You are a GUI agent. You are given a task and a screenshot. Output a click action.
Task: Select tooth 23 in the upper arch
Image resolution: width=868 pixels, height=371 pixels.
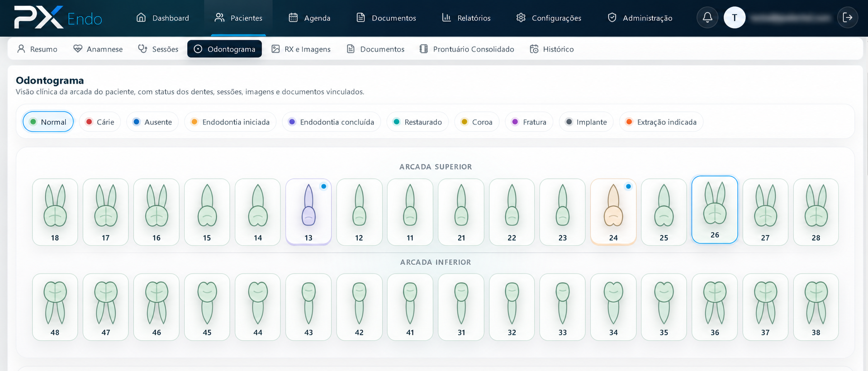[x=562, y=212]
